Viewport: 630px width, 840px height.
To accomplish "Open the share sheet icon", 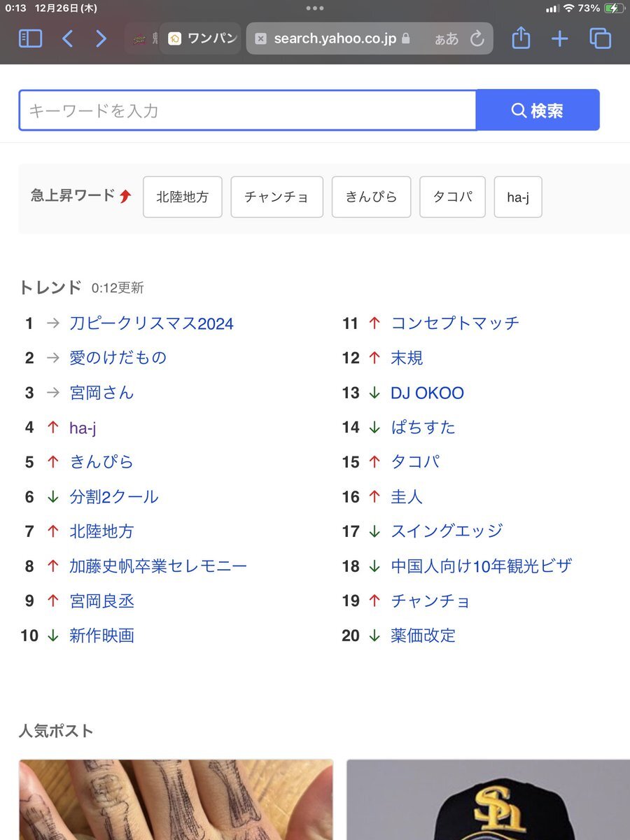I will pyautogui.click(x=521, y=38).
